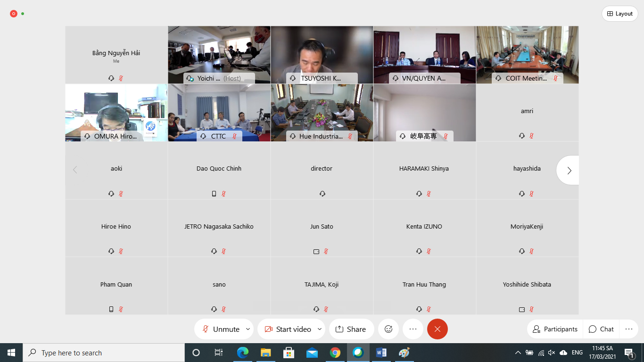Viewport: 644px width, 362px height.
Task: Click muted mic icon on amri tile
Action: 531,136
